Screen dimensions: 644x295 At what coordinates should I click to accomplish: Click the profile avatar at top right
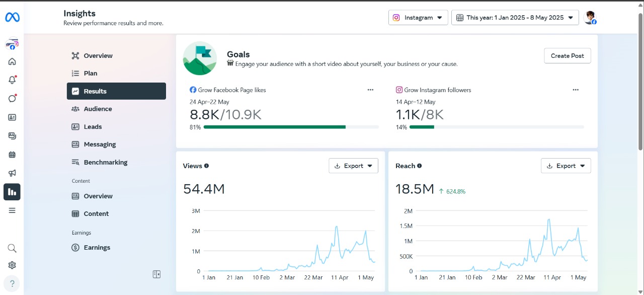click(590, 18)
